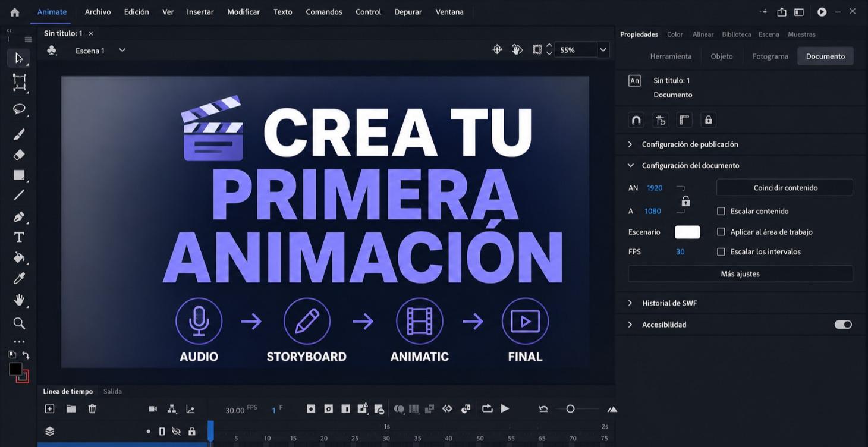The height and width of the screenshot is (447, 868).
Task: Switch to the Salida tab
Action: click(x=112, y=391)
